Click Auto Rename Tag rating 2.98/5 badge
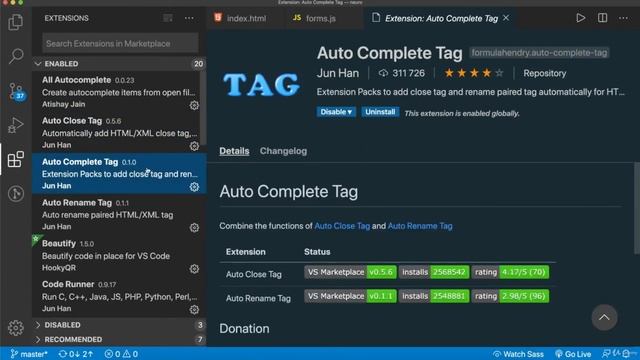This screenshot has height=360, width=640. (x=510, y=296)
